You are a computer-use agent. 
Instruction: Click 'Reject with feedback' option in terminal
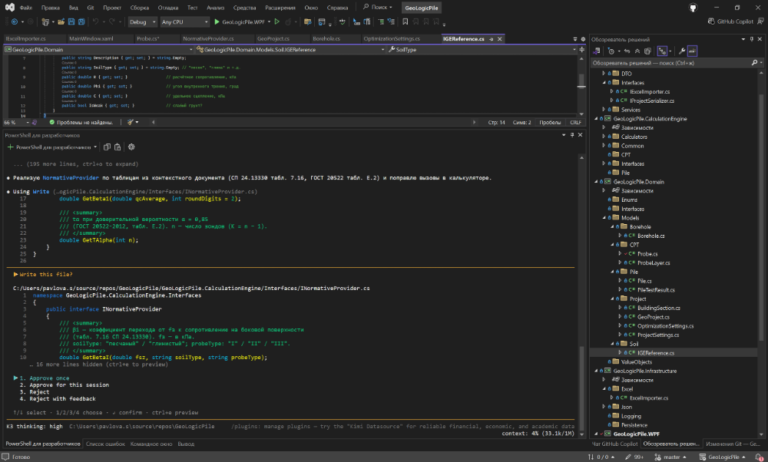coord(62,399)
